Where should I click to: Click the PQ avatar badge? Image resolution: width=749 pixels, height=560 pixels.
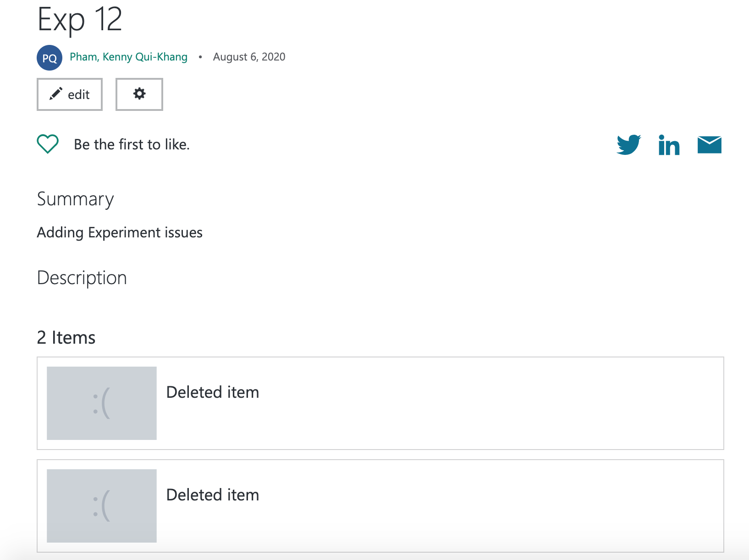(49, 57)
